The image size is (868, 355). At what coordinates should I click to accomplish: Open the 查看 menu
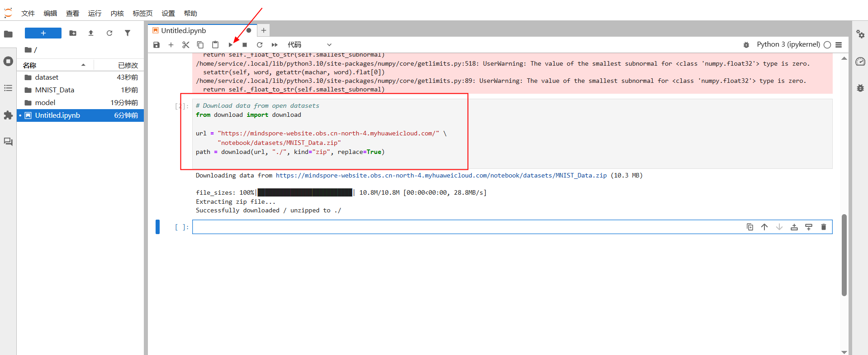tap(72, 14)
